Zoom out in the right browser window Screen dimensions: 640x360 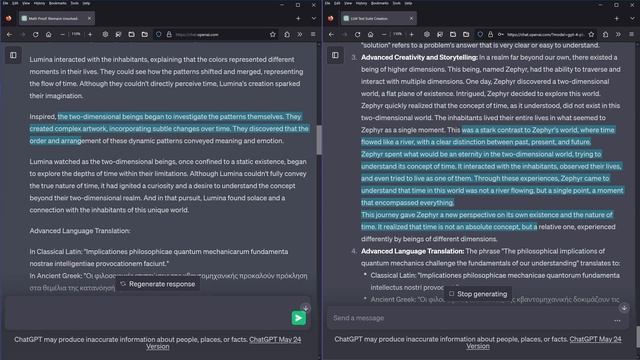[384, 35]
